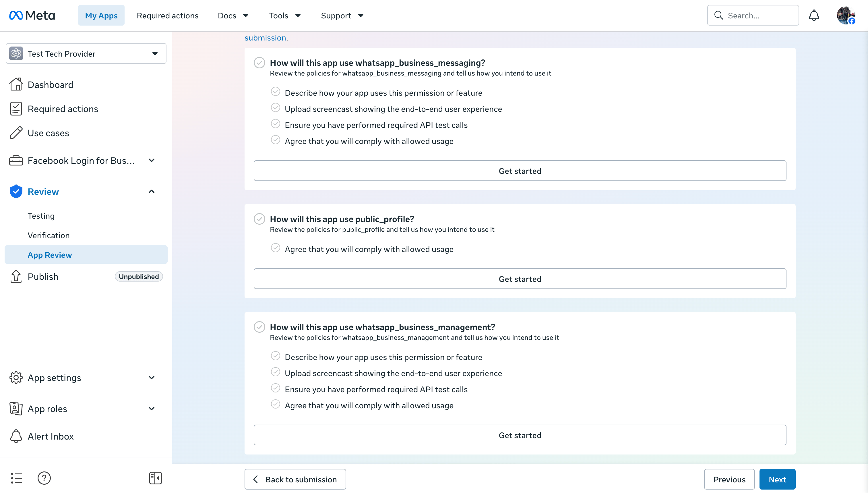Open the user profile avatar
The height and width of the screenshot is (493, 868).
pyautogui.click(x=846, y=16)
